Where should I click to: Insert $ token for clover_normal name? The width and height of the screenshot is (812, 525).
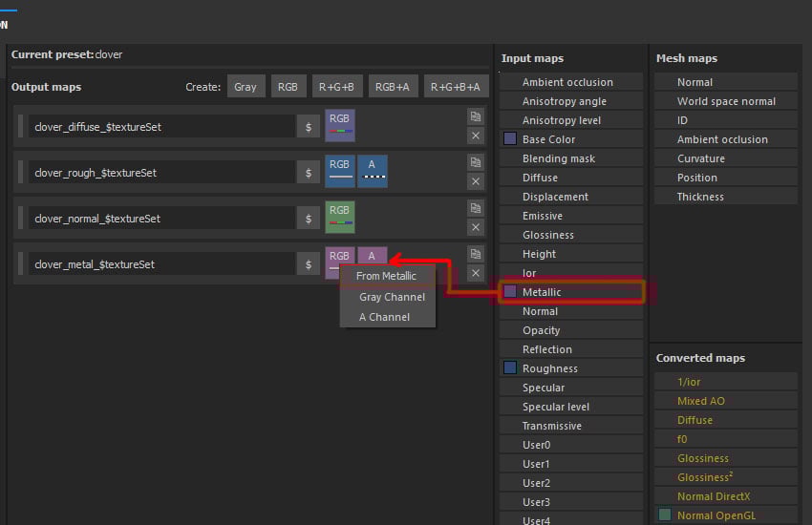(309, 219)
